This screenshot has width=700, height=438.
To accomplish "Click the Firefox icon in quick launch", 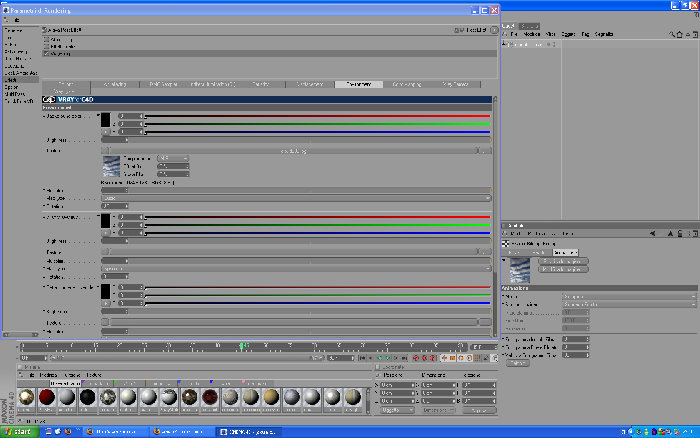I will click(68, 432).
